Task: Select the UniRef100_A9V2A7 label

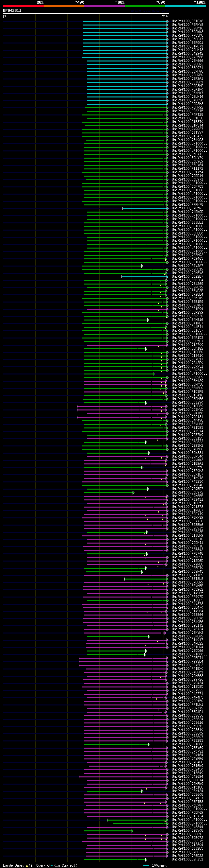Action: coord(187,266)
